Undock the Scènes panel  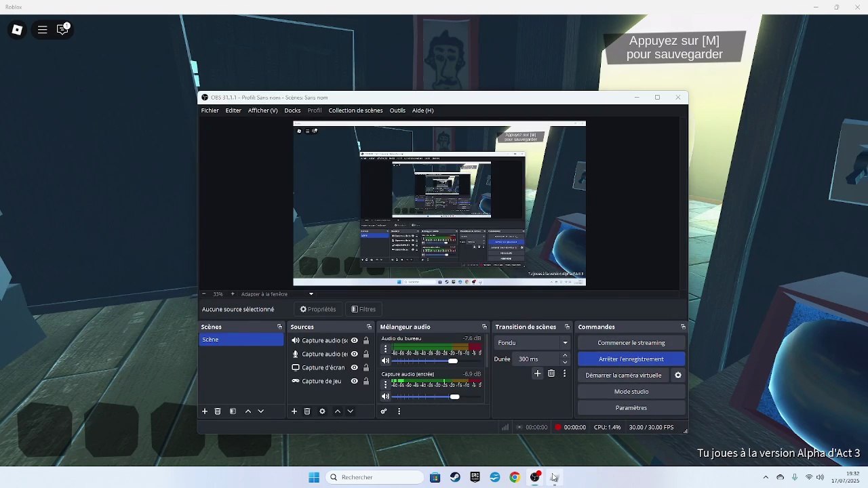(x=279, y=327)
